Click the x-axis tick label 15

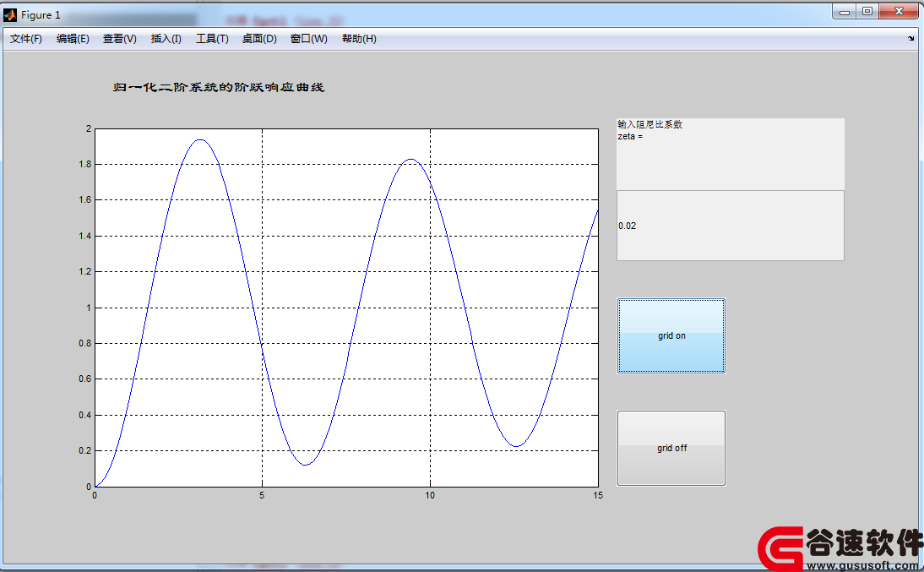pos(598,495)
